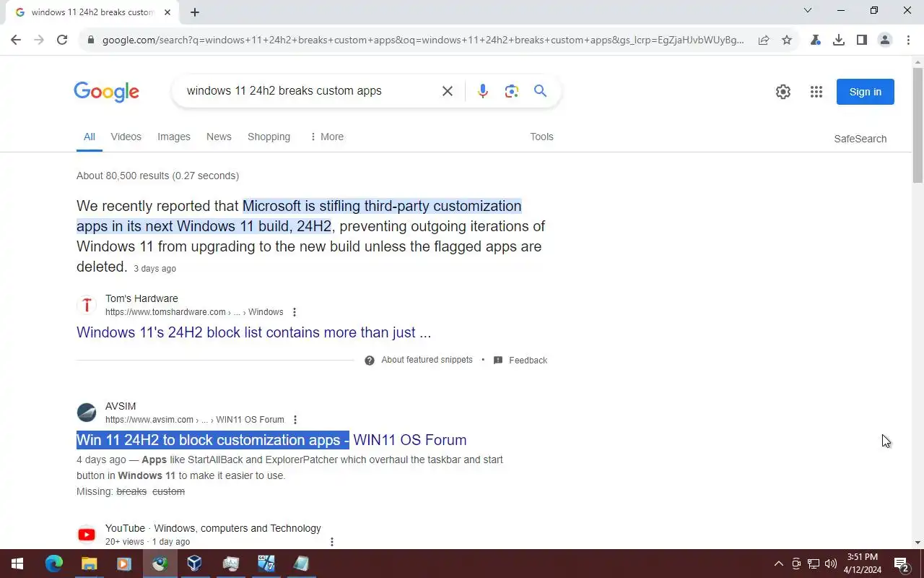
Task: Open more options for the YouTube result
Action: click(332, 542)
